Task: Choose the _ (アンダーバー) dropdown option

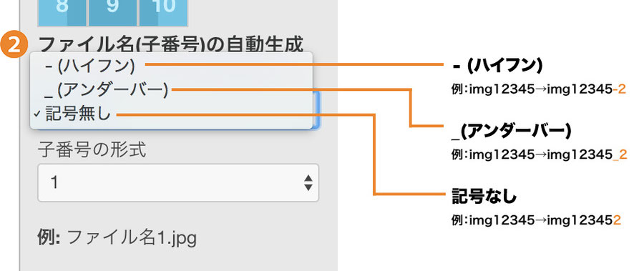Action: (172, 90)
